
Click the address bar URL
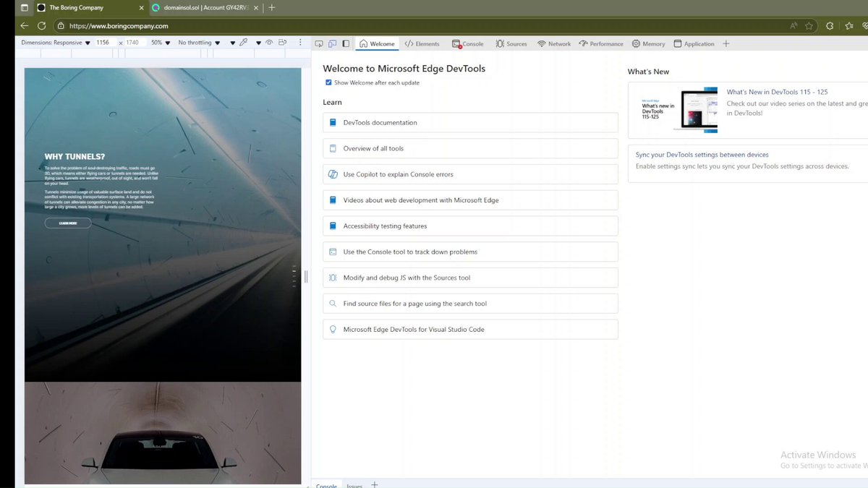click(x=119, y=25)
